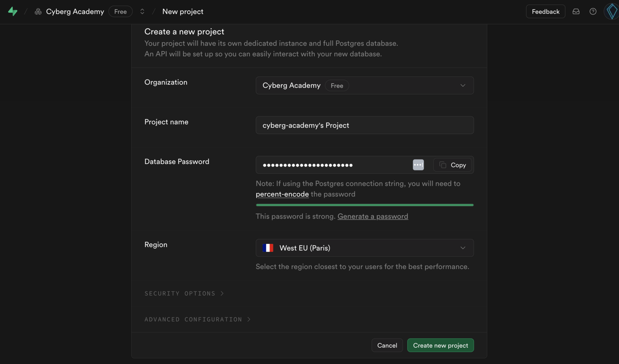Viewport: 619px width, 364px height.
Task: Focus the Project name input field
Action: pyautogui.click(x=365, y=125)
